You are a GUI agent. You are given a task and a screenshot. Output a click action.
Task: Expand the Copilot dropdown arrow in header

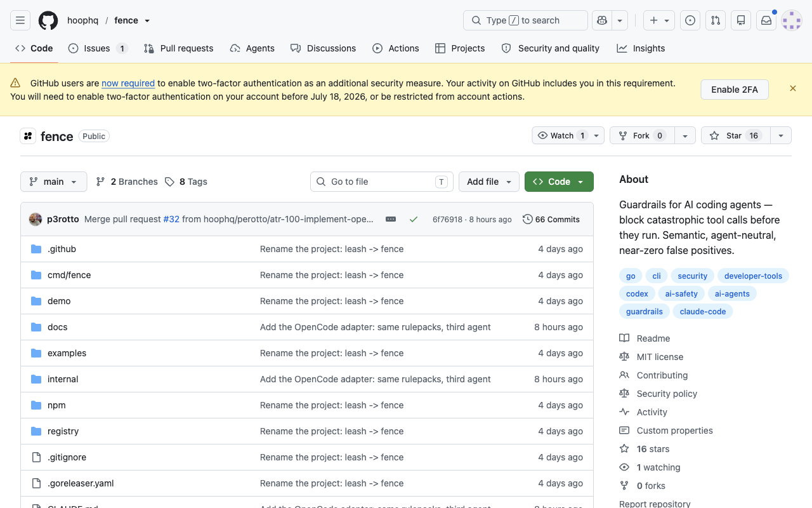point(620,20)
